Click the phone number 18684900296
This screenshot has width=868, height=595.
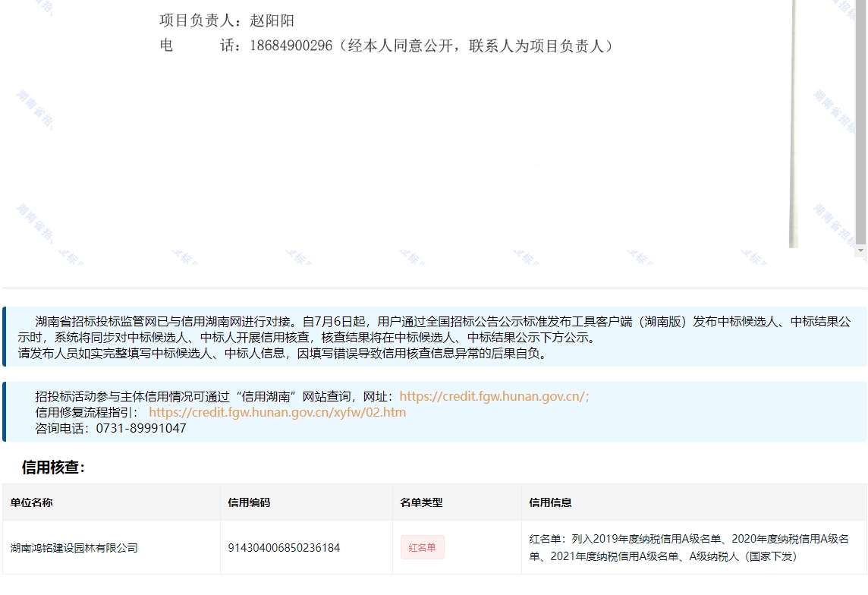291,46
